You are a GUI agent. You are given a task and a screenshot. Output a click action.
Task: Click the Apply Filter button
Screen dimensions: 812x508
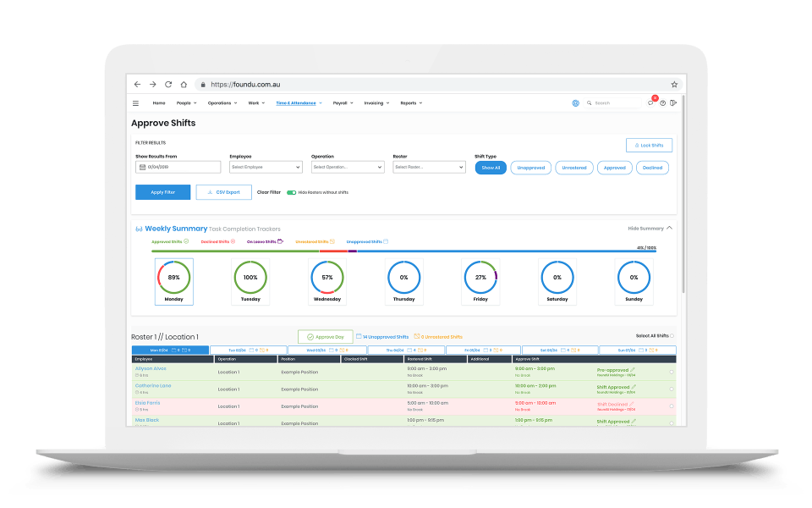click(162, 192)
